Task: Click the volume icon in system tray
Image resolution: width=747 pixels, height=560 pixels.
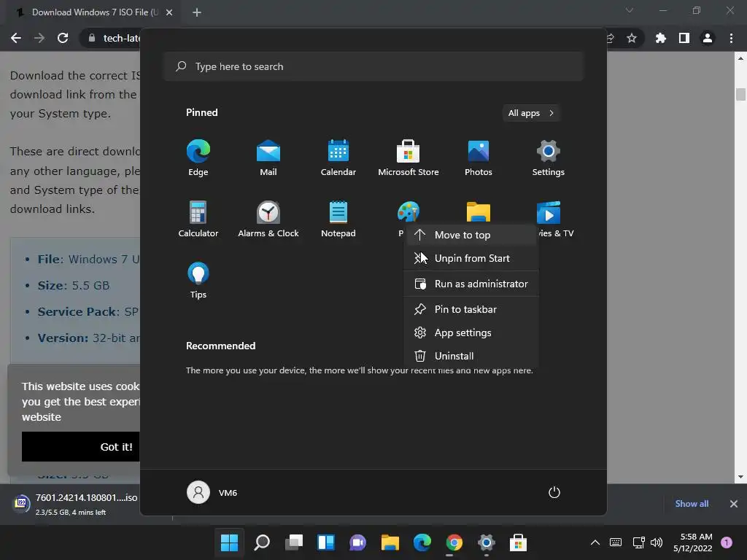Action: click(657, 542)
